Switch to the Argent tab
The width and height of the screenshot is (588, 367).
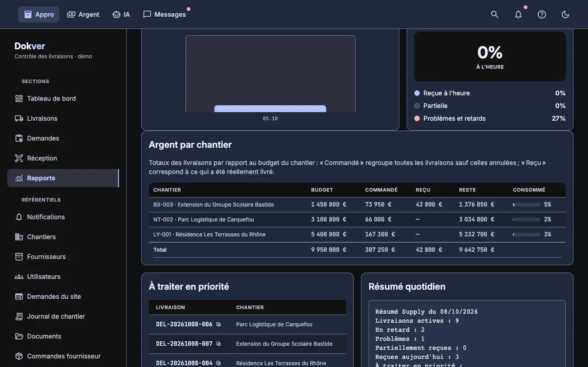pyautogui.click(x=83, y=14)
